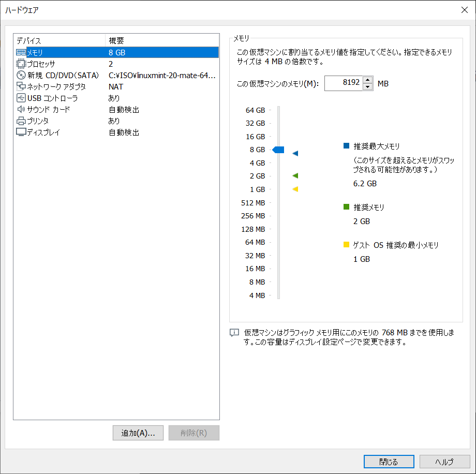Click the 4 GB scale label
The image size is (476, 474).
tap(258, 163)
